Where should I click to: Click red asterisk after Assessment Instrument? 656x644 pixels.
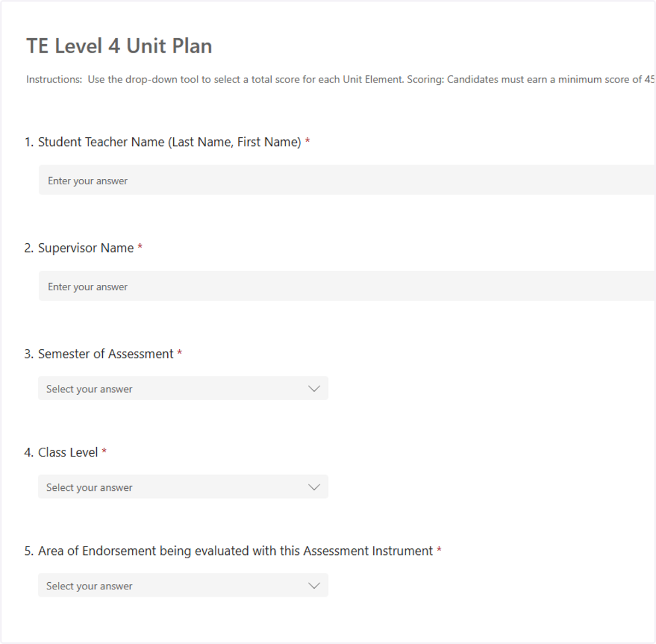[x=439, y=550]
